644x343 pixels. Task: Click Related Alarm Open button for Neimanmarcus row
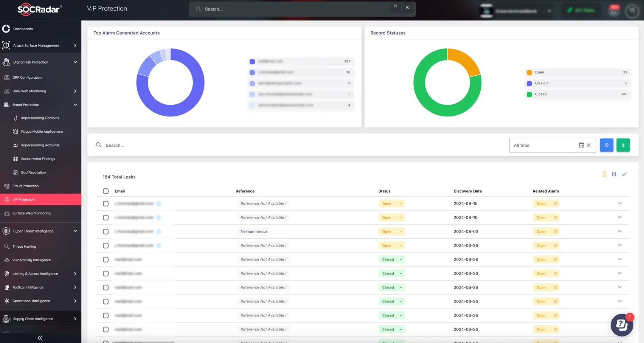click(546, 231)
